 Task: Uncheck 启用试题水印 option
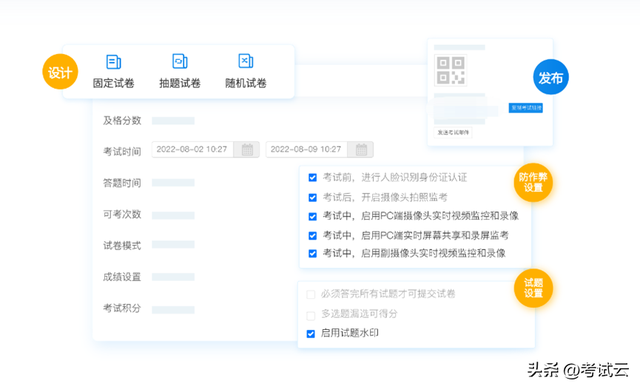click(311, 334)
